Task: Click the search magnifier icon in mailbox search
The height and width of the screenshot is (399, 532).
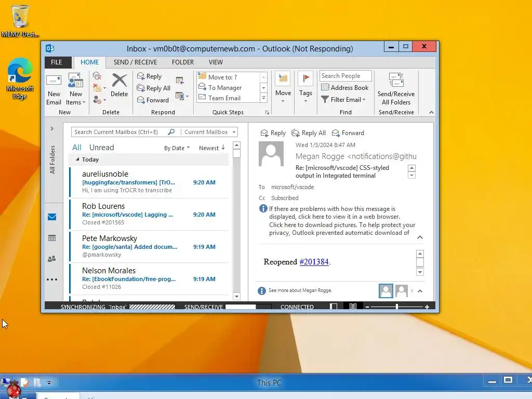Action: pyautogui.click(x=171, y=131)
